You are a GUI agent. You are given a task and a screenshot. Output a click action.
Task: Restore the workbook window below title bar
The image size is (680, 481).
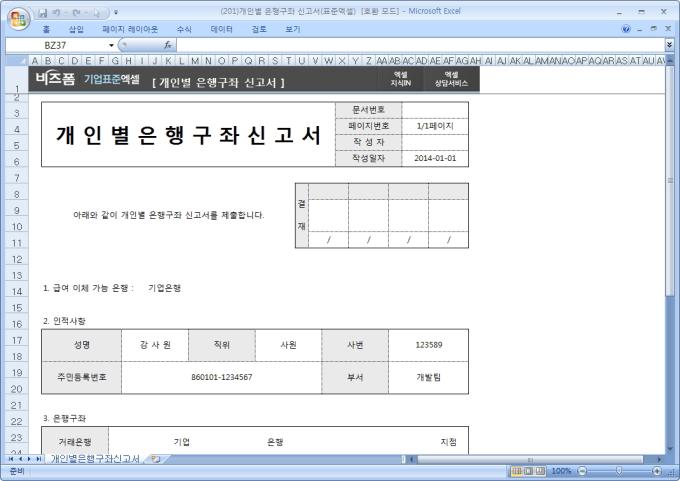pyautogui.click(x=654, y=29)
